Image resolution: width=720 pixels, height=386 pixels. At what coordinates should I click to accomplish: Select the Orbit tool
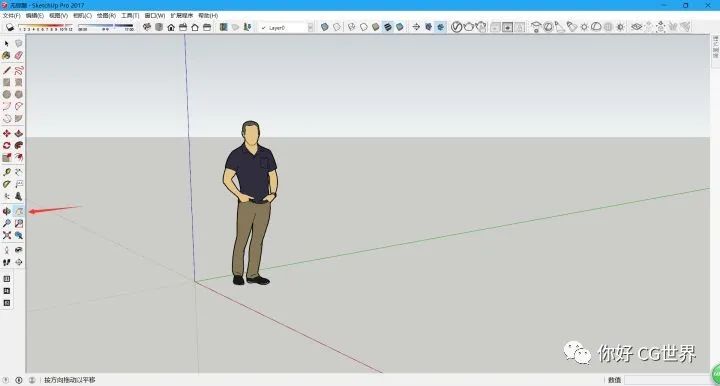point(6,211)
